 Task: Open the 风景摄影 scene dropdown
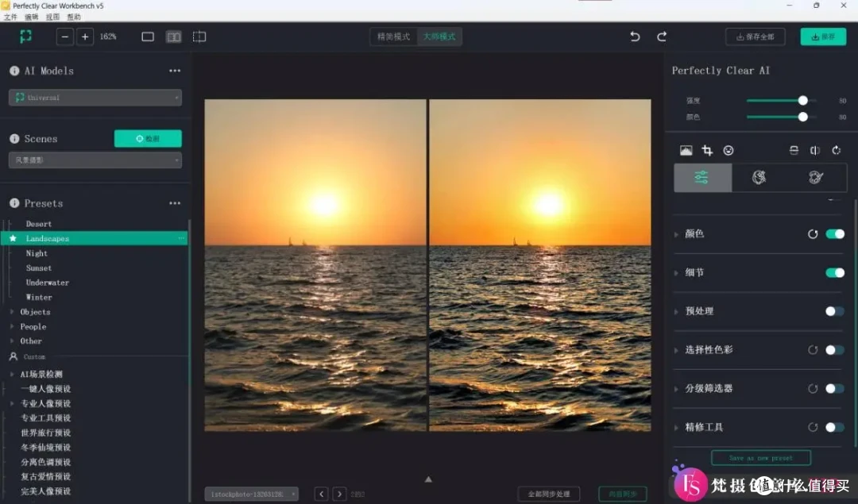point(95,160)
